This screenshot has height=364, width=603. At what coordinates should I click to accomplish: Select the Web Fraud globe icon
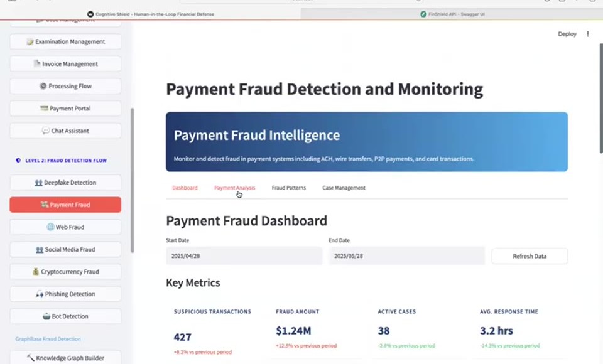50,227
